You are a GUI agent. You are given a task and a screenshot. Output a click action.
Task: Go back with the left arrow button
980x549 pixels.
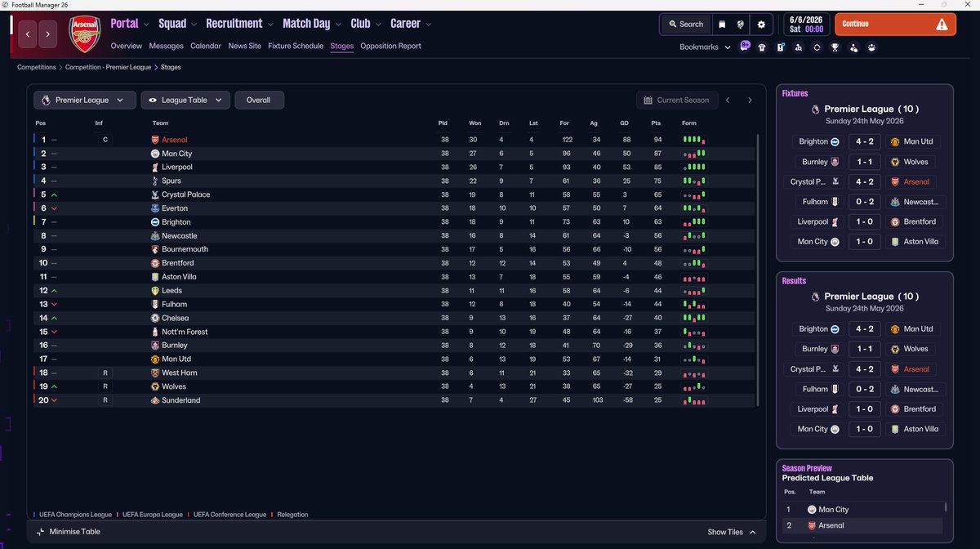tap(29, 34)
